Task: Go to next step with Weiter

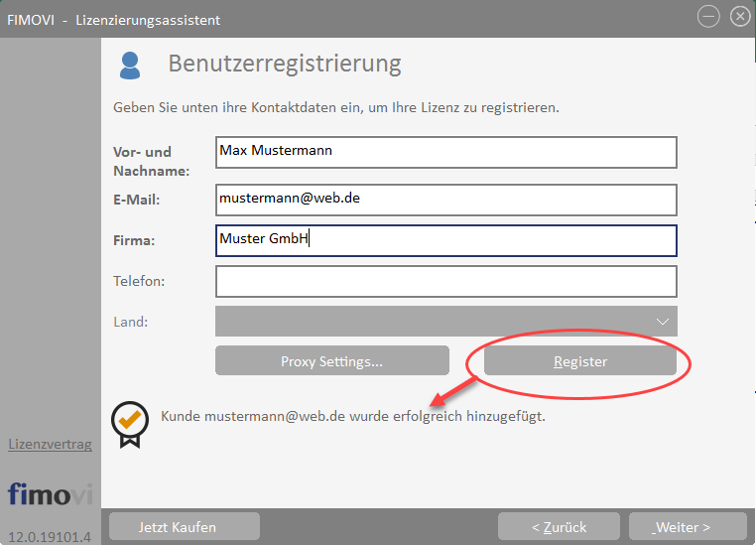Action: 688,527
